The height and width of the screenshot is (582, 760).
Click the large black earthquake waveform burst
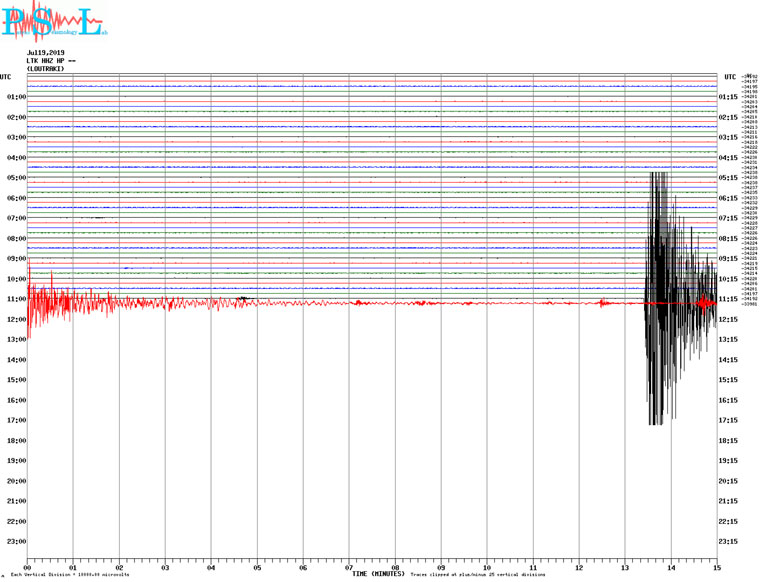[660, 300]
